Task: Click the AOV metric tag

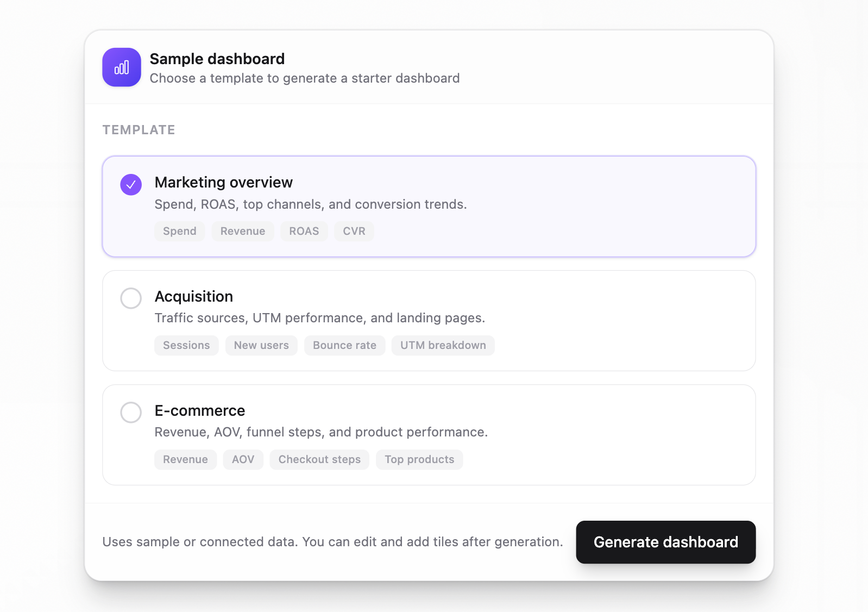Action: point(243,459)
